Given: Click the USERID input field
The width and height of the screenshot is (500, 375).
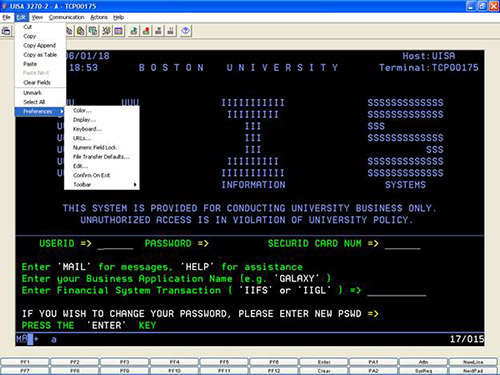Looking at the screenshot, I should coord(115,244).
